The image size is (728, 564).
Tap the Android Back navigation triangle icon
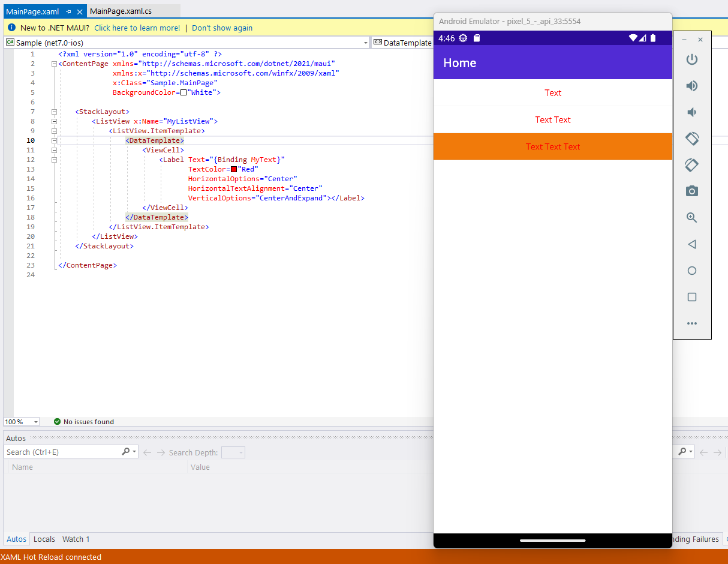coord(692,244)
